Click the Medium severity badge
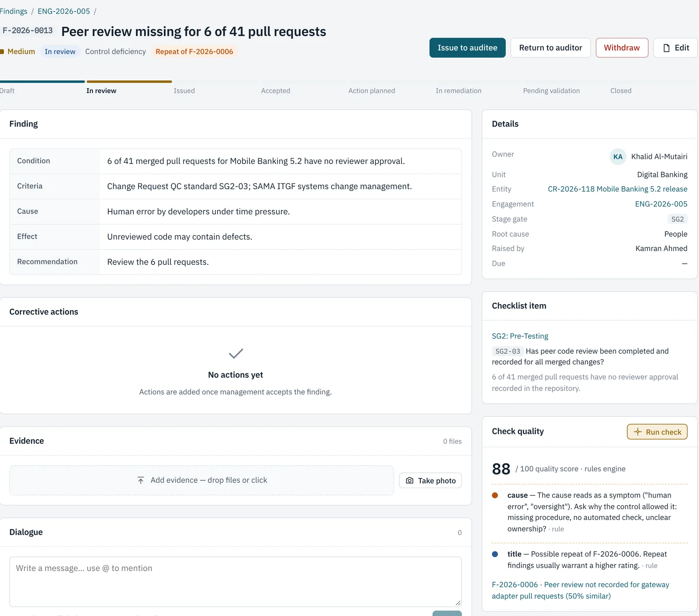Viewport: 699px width, 616px height. click(18, 52)
